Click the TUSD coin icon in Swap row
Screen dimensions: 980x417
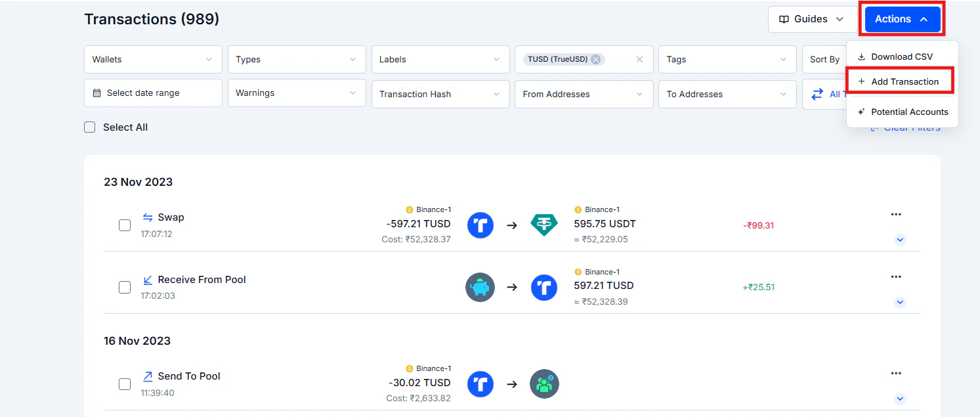480,225
